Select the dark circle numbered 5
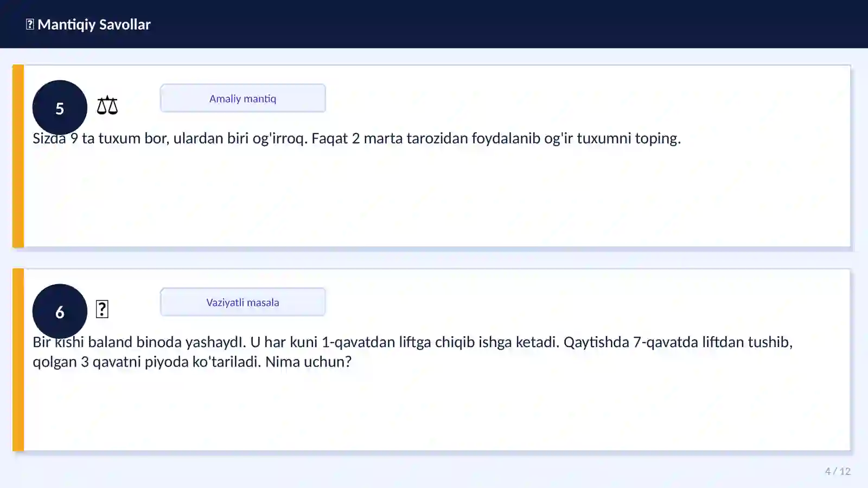Image resolution: width=868 pixels, height=488 pixels. coord(60,107)
